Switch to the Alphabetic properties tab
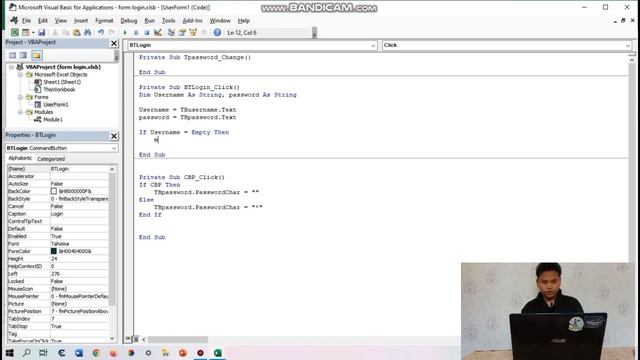The image size is (640, 360). 20,158
